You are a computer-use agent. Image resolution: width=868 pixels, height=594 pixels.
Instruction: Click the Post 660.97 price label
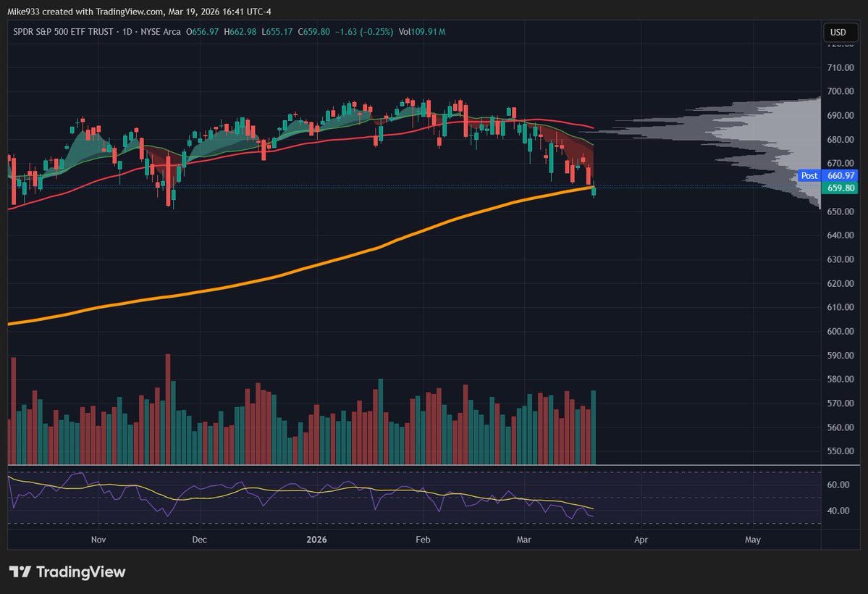coord(827,175)
